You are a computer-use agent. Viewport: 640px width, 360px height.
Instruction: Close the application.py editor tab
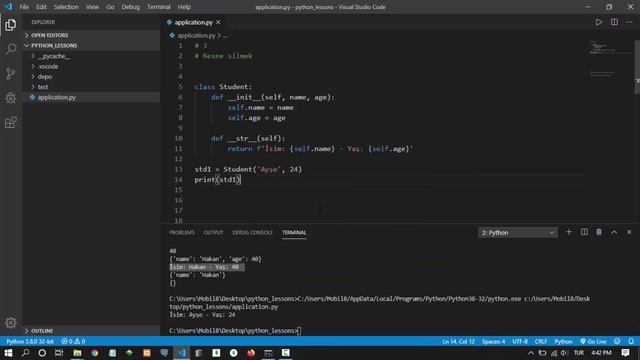tap(218, 22)
